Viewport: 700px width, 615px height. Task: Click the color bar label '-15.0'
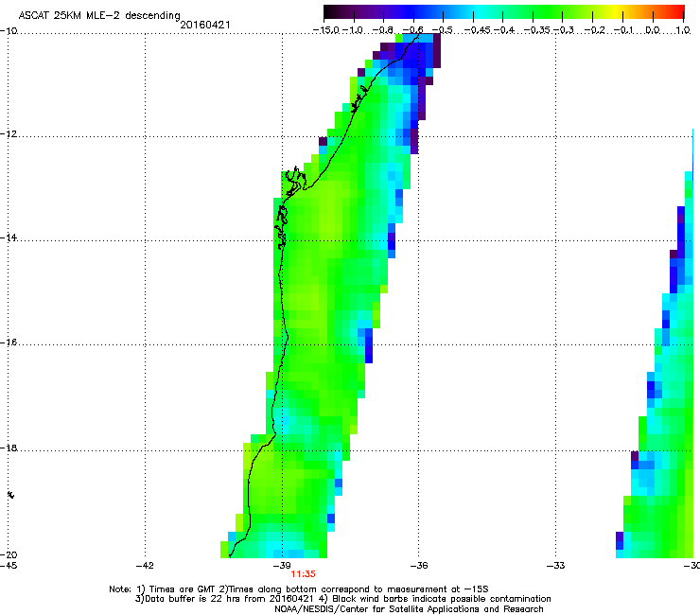click(x=326, y=30)
